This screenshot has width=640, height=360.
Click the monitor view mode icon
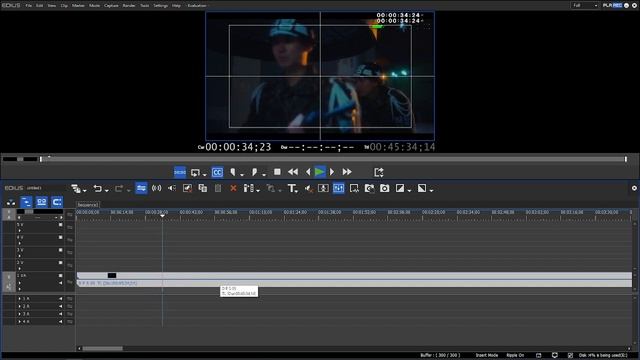195,172
